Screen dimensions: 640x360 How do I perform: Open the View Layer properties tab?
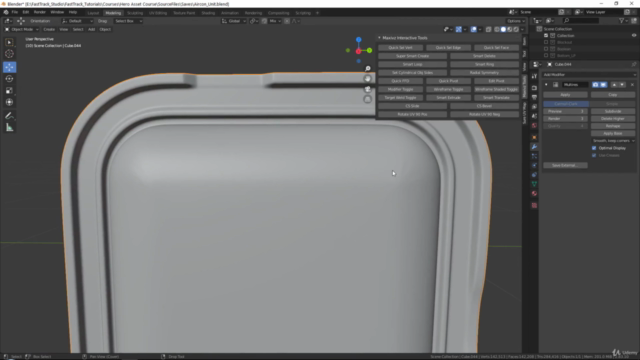pyautogui.click(x=534, y=107)
